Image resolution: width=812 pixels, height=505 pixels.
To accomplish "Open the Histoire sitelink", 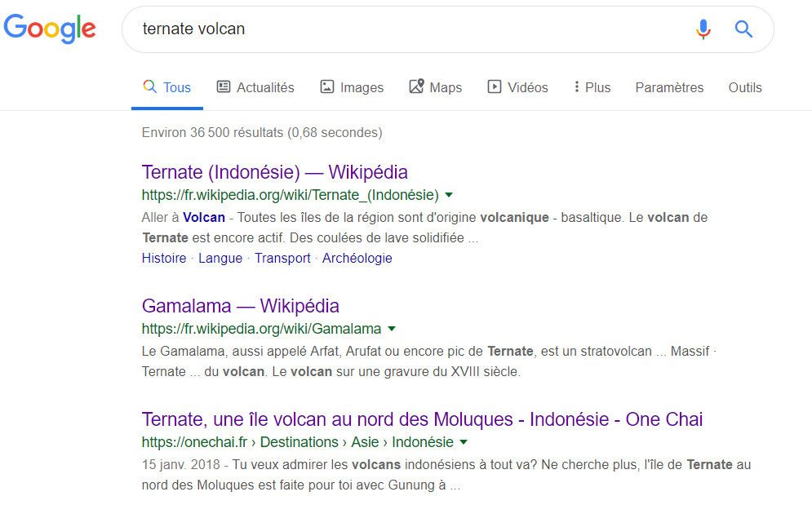I will click(164, 258).
